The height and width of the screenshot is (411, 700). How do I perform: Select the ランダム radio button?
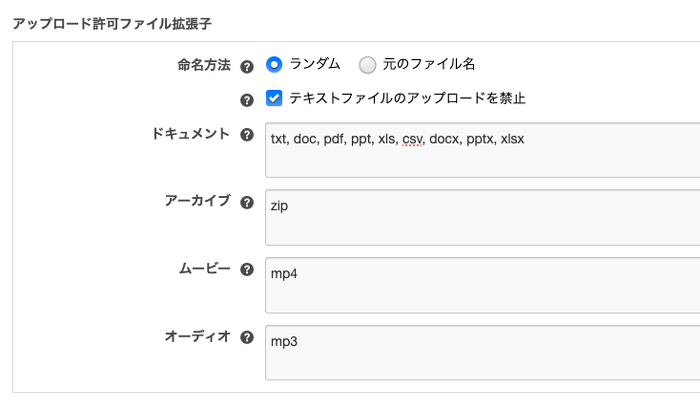point(274,65)
